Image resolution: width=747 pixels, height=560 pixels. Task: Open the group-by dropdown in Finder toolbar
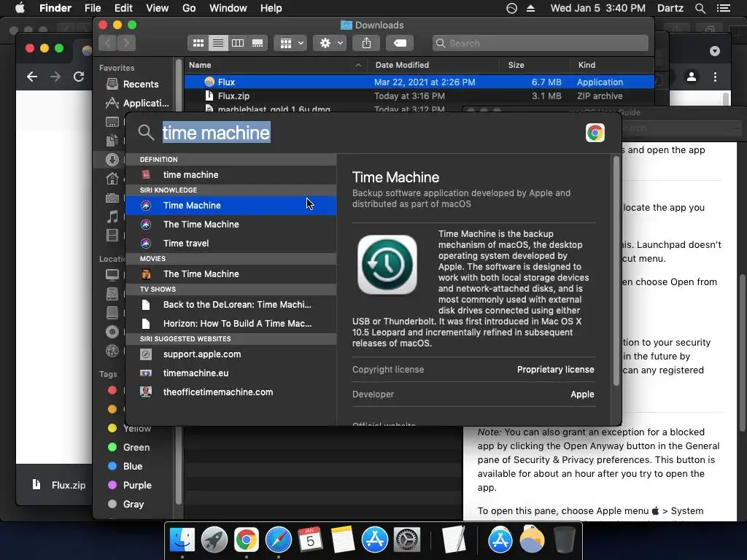click(x=290, y=43)
